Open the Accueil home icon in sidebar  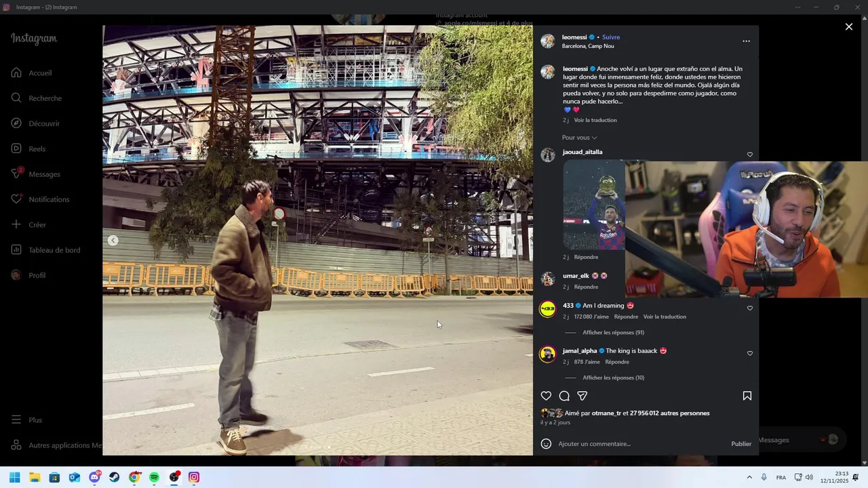(x=16, y=73)
